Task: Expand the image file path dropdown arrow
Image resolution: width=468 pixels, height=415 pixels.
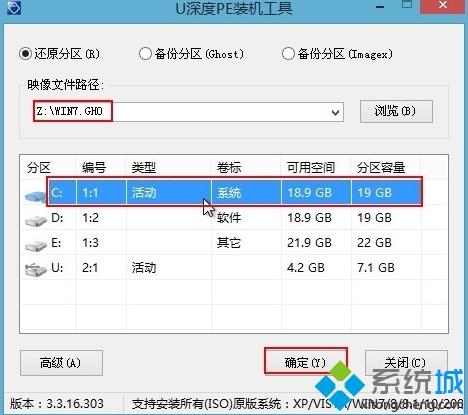Action: pyautogui.click(x=335, y=112)
